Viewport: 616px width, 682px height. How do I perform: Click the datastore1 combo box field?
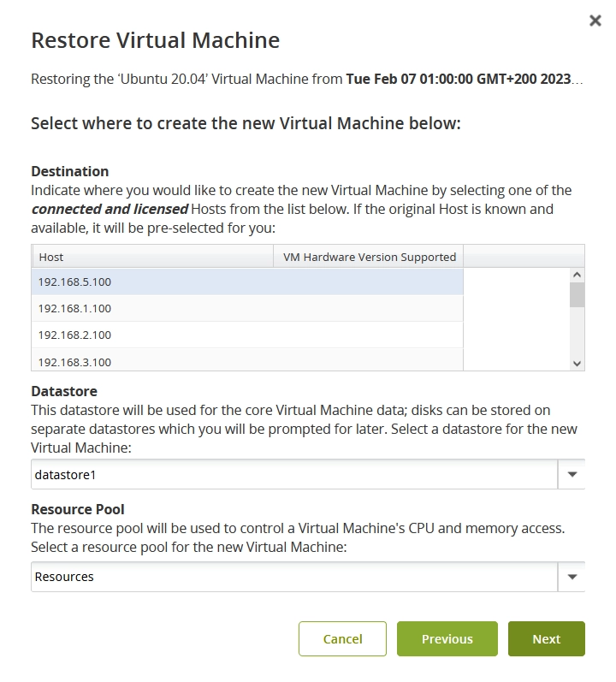(x=294, y=474)
